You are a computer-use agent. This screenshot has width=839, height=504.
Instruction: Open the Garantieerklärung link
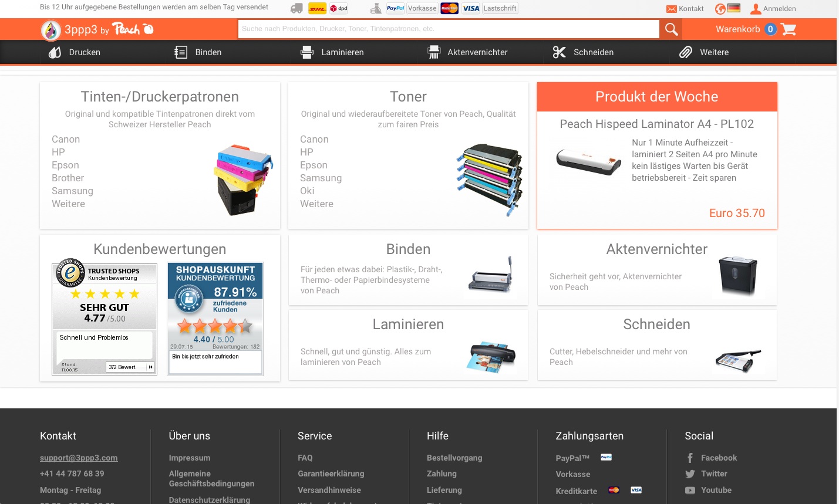[x=331, y=473]
